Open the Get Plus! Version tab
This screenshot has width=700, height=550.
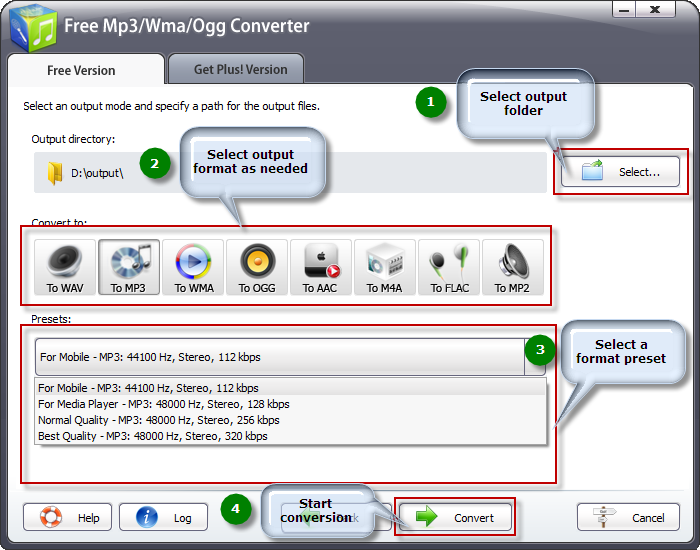[x=236, y=69]
